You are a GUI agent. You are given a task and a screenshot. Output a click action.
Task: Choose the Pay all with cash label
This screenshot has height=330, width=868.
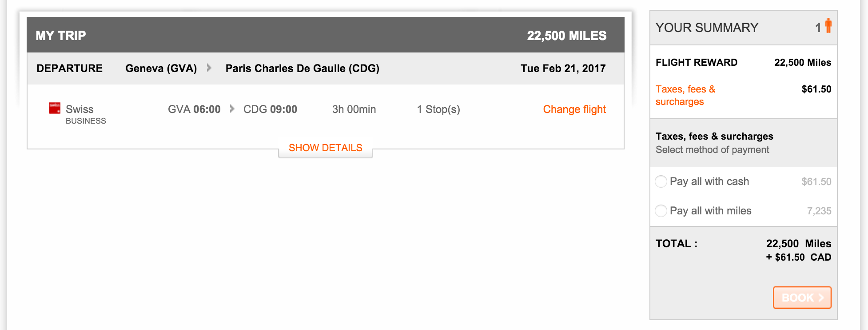709,181
